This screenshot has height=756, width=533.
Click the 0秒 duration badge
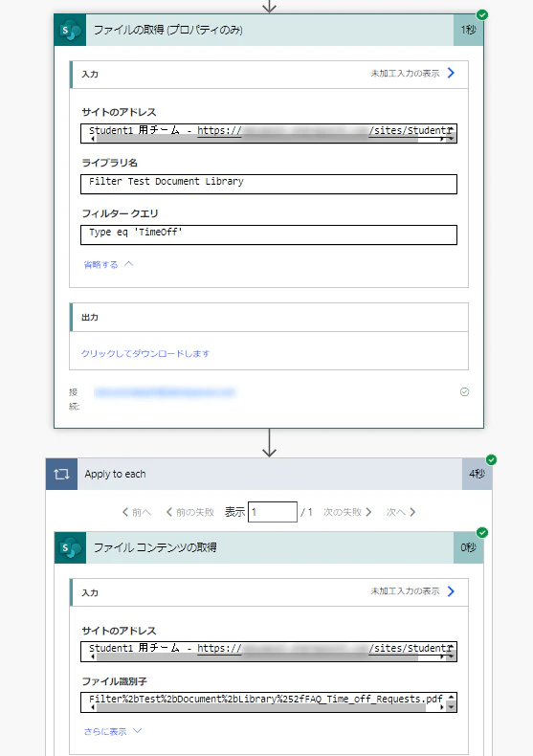469,547
